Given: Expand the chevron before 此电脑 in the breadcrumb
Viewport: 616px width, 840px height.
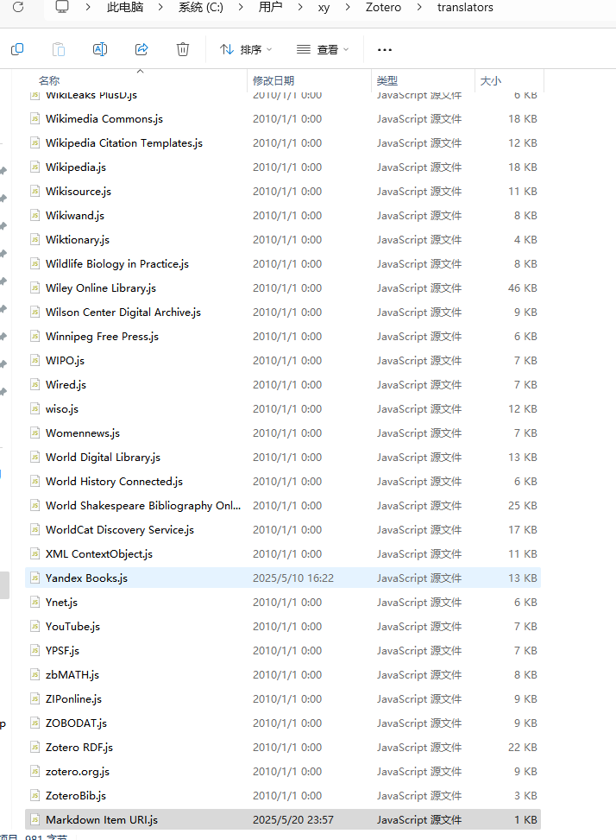Looking at the screenshot, I should pos(88,8).
